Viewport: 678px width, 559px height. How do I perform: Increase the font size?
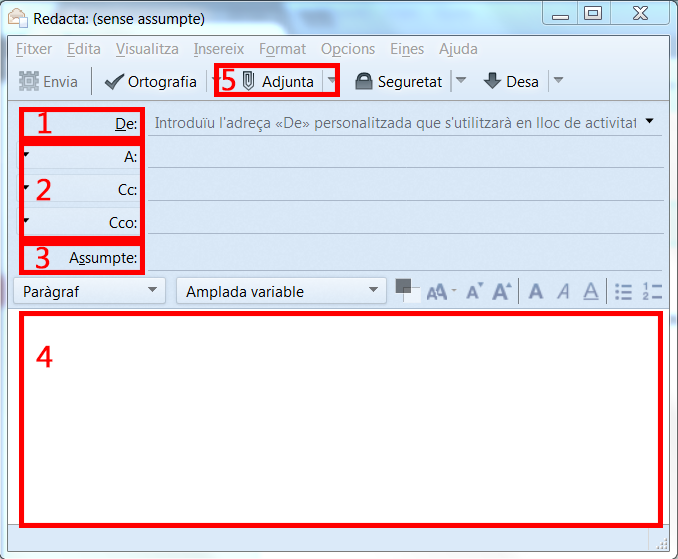pos(503,292)
